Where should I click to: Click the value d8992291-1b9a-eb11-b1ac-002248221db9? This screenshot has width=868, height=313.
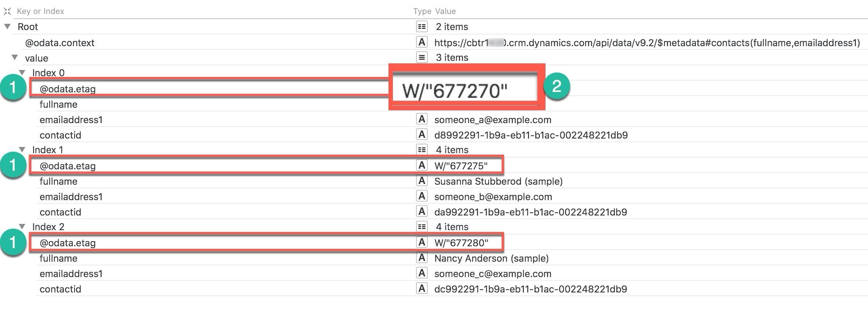(531, 135)
